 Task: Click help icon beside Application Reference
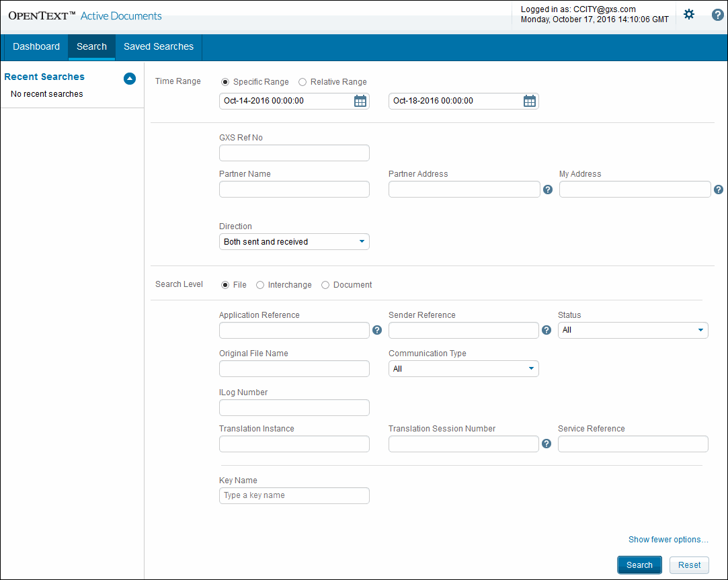[x=377, y=330]
